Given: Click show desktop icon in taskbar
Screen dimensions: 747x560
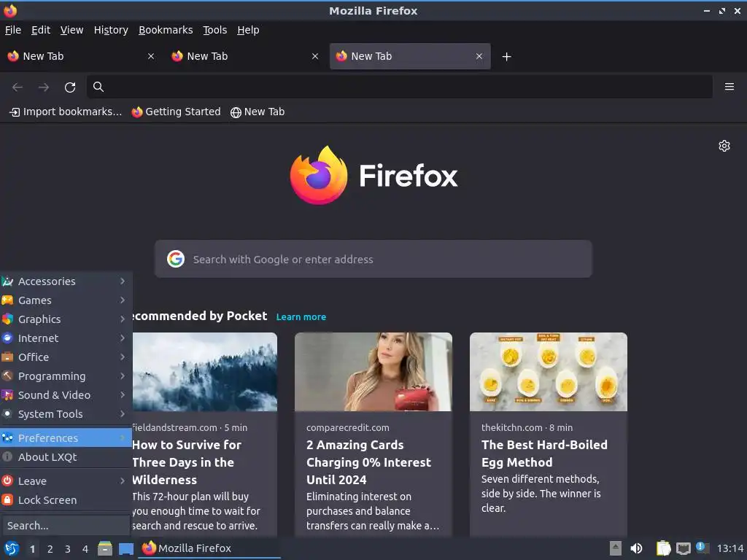Looking at the screenshot, I should pyautogui.click(x=125, y=549).
